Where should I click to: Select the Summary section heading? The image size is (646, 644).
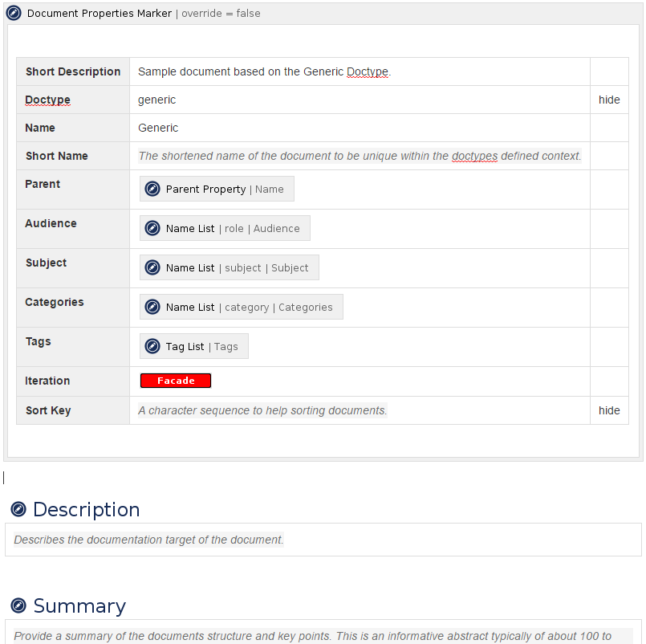tap(79, 606)
